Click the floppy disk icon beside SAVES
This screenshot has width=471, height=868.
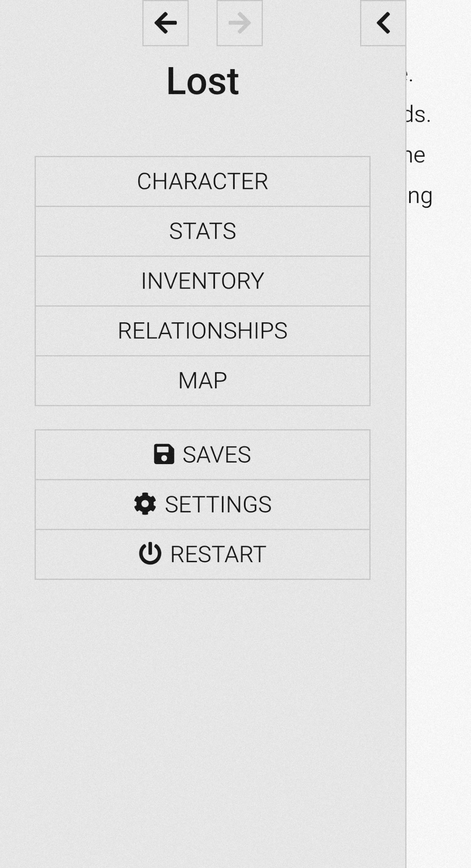tap(164, 454)
